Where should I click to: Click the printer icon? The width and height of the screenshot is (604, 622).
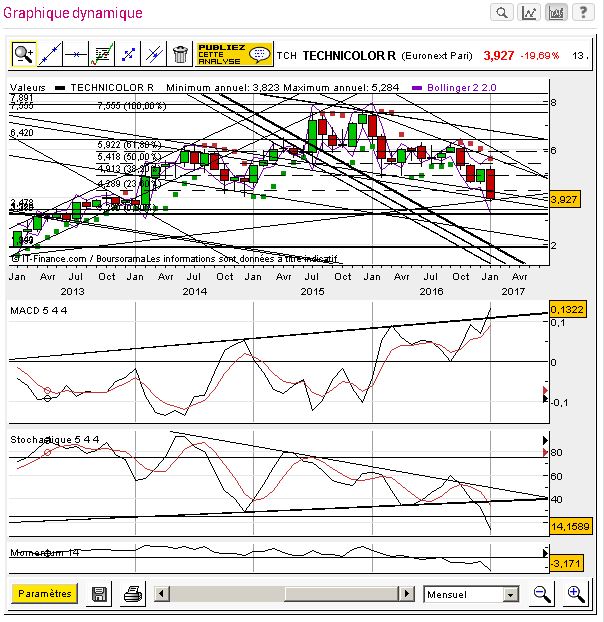tap(133, 594)
